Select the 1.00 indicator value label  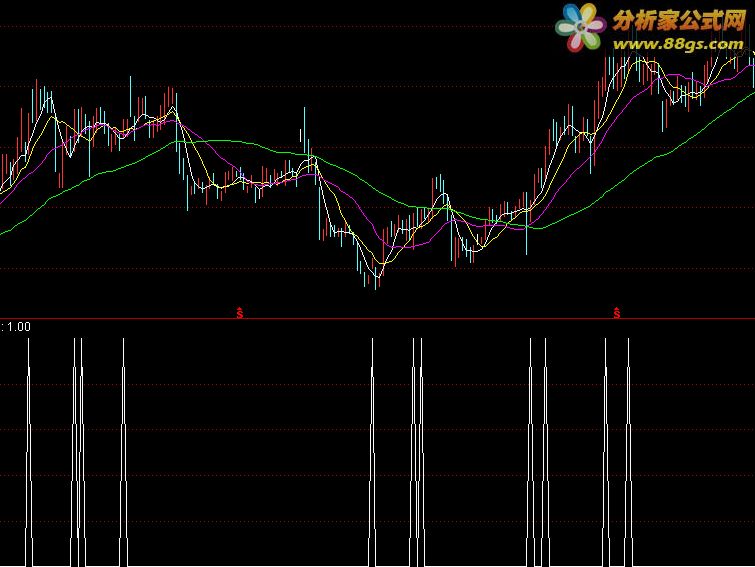(18, 327)
